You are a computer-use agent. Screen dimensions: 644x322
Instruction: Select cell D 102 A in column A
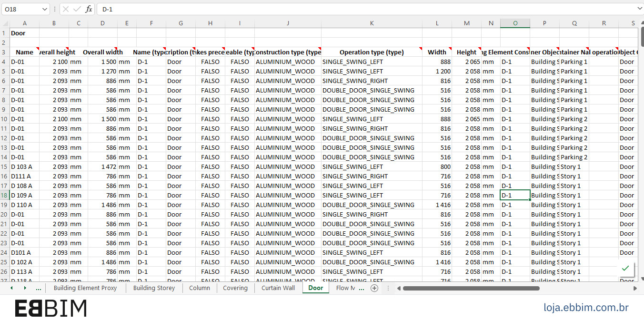pyautogui.click(x=24, y=262)
